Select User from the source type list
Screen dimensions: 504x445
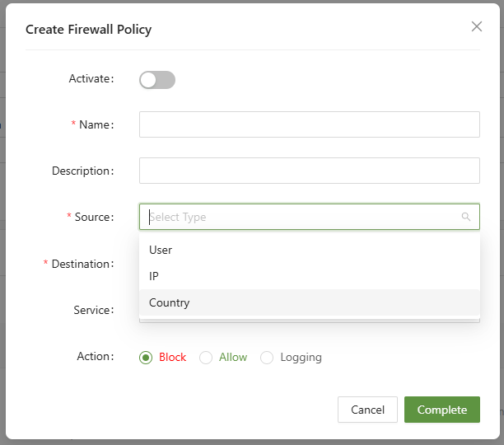[x=161, y=250]
